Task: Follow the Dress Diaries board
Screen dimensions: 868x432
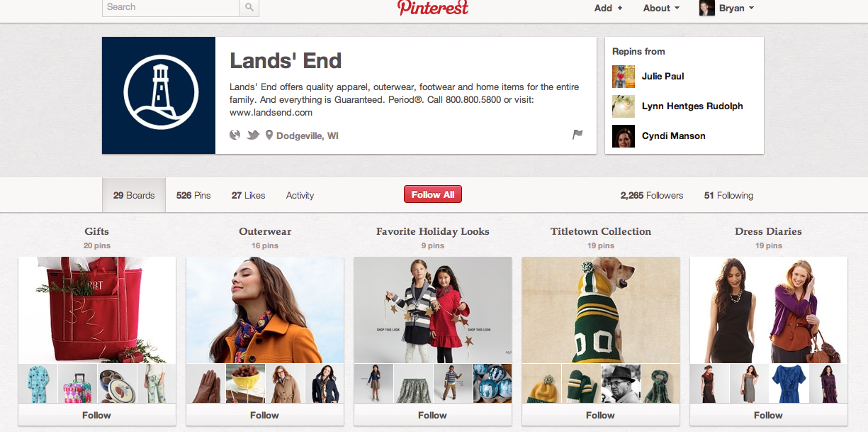Action: pos(769,415)
